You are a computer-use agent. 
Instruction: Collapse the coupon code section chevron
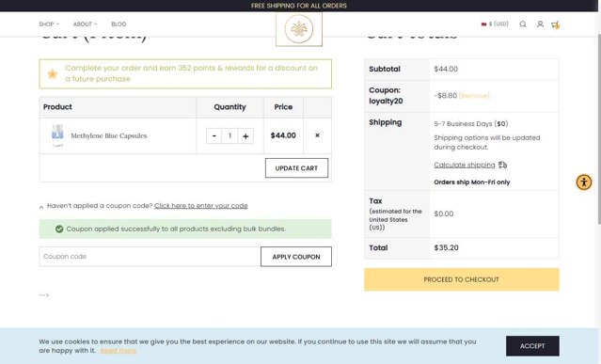tap(41, 207)
